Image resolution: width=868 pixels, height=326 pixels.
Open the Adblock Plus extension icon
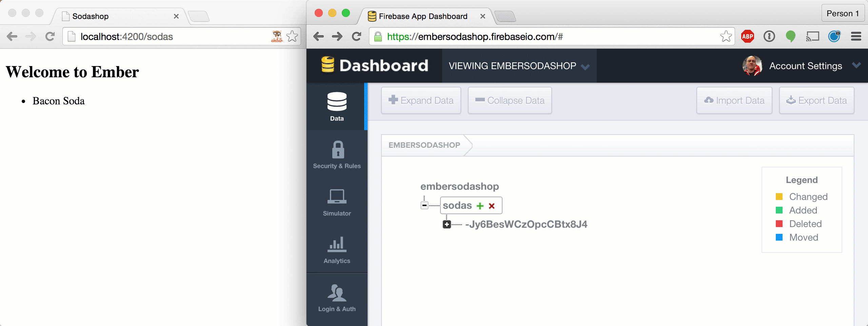point(747,36)
